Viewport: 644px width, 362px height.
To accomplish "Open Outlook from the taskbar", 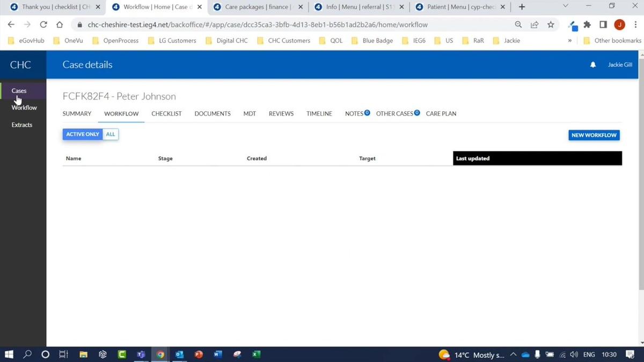I will (x=179, y=354).
